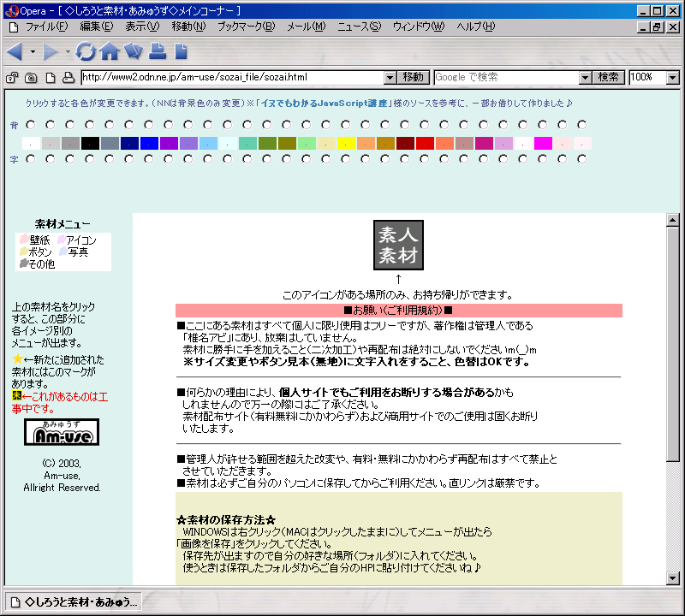The height and width of the screenshot is (616, 685).
Task: Open the 移動(N) menu
Action: pos(188,27)
